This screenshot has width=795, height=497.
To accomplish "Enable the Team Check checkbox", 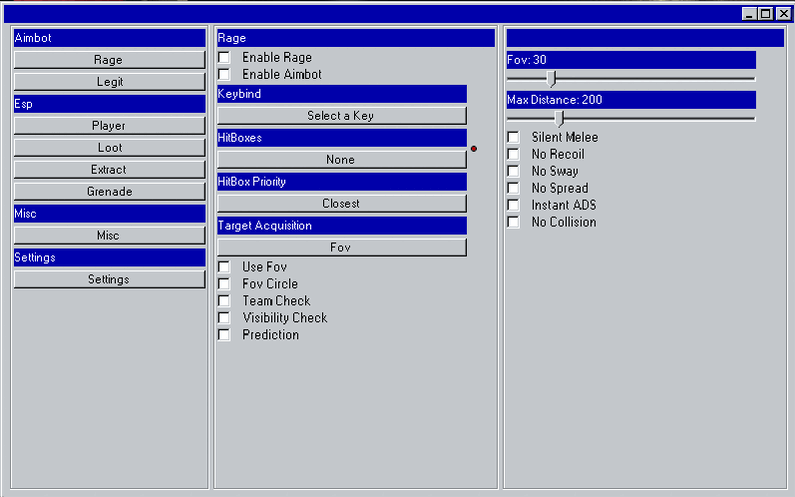I will click(x=224, y=301).
